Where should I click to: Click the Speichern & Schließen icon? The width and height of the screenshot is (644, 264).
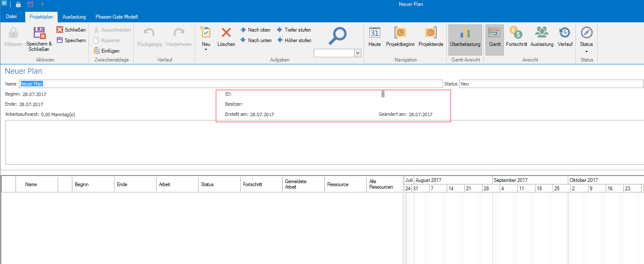pos(39,33)
